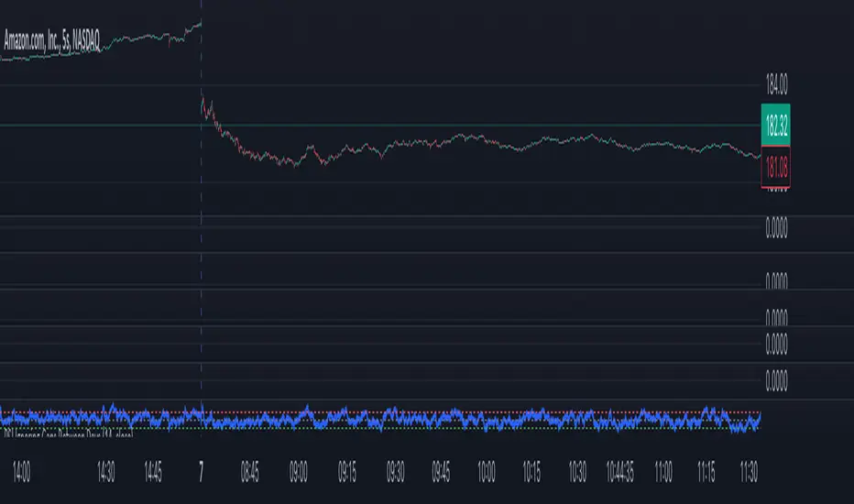Click the Amazon.com, Inc. symbol title
This screenshot has height=504, width=854.
click(x=49, y=39)
